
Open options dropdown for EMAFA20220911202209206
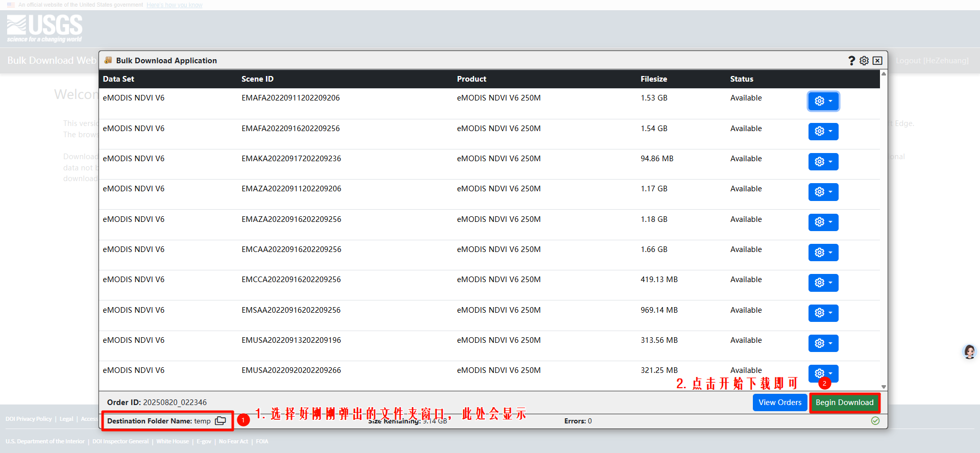(823, 101)
